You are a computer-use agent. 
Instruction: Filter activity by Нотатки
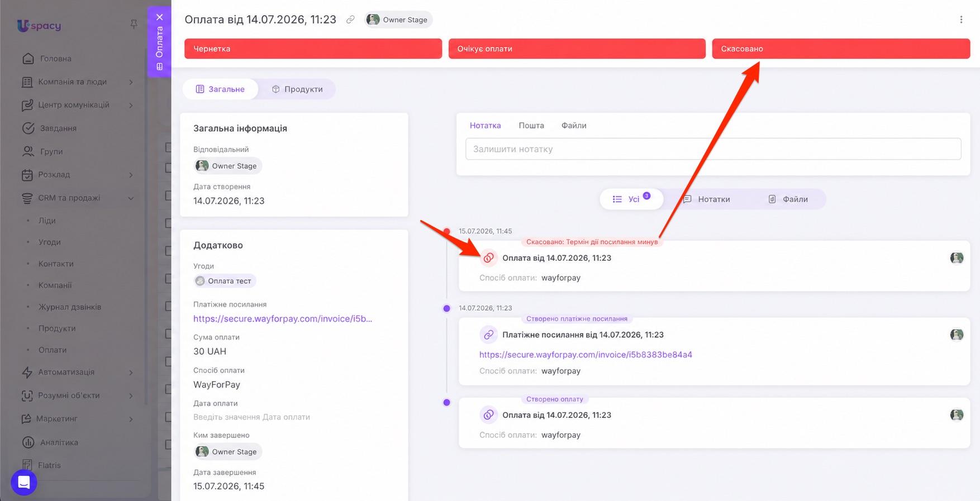pos(707,199)
